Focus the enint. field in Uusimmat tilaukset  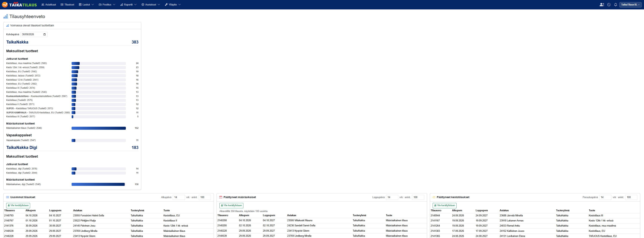tap(205, 197)
